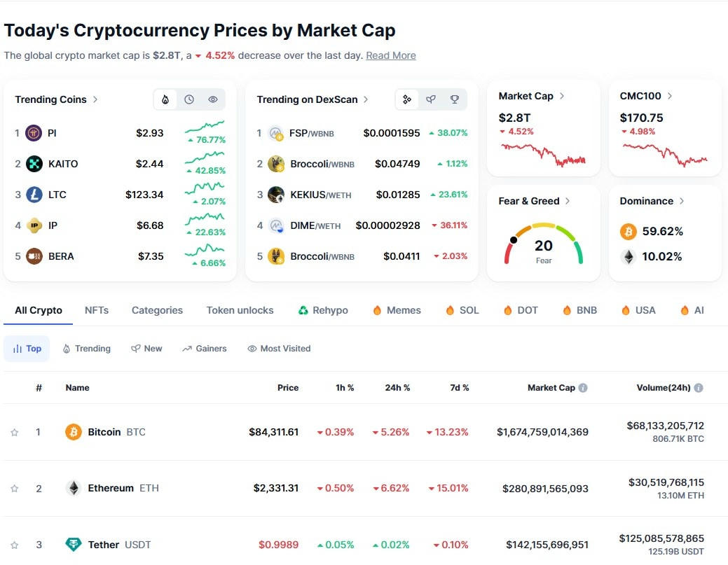The height and width of the screenshot is (565, 728).
Task: Switch Trending Coins to most-visited eye view
Action: coord(213,99)
